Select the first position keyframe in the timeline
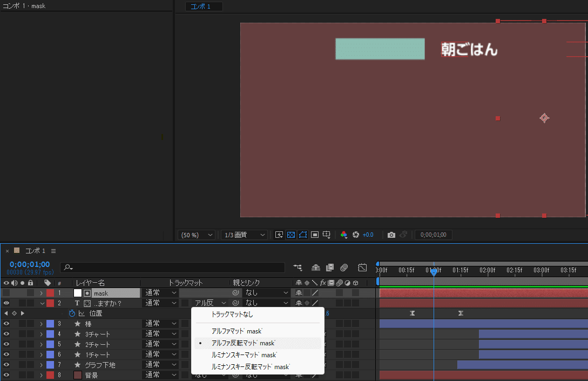The image size is (588, 381). click(413, 313)
